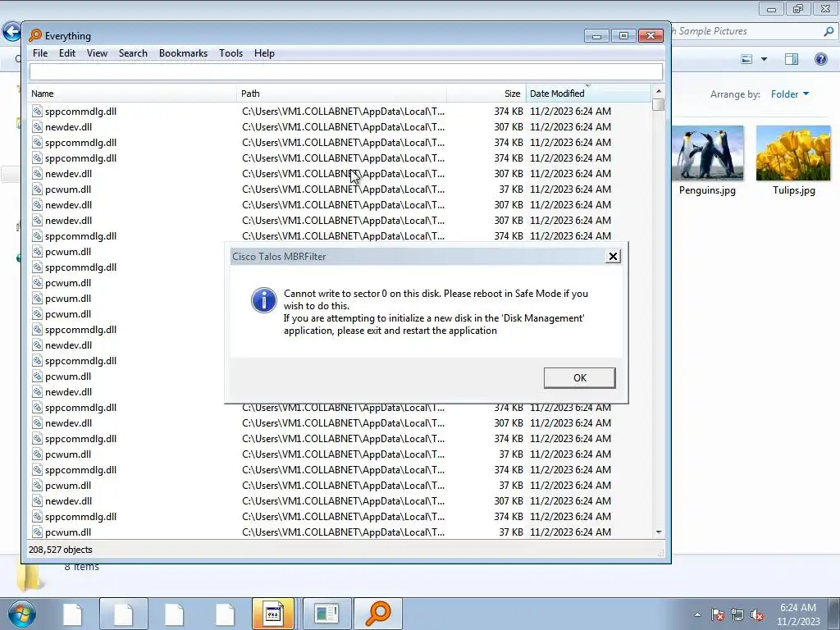Click the Explorer change view icon
Viewport: 840px width, 630px height.
[x=746, y=59]
